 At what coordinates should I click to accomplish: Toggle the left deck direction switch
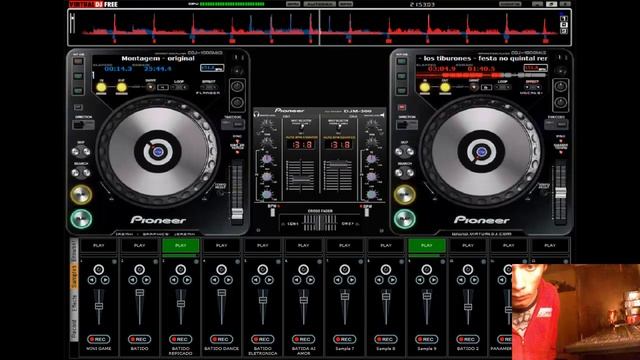pyautogui.click(x=83, y=124)
